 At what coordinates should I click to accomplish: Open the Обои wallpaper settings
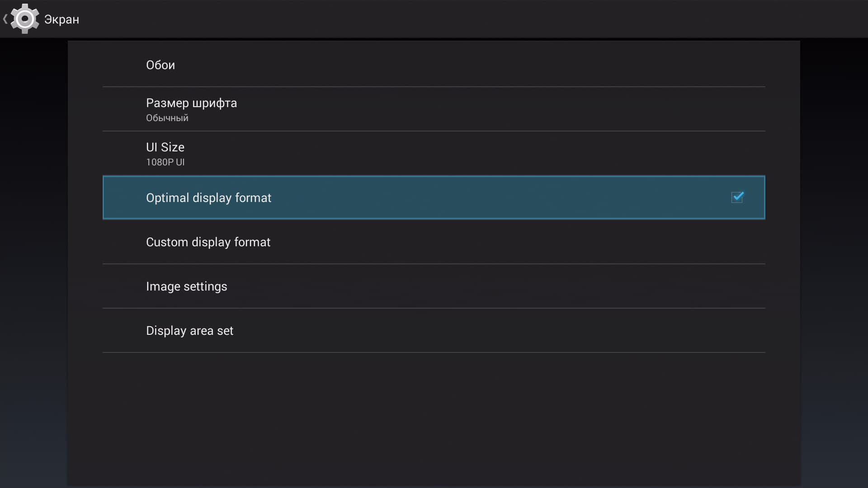pyautogui.click(x=160, y=65)
